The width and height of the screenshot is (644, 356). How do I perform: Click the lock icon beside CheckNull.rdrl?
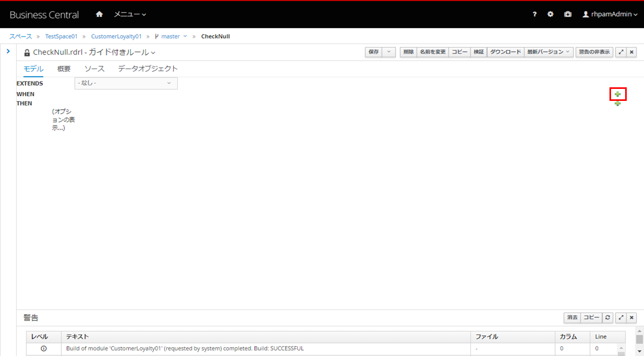27,52
